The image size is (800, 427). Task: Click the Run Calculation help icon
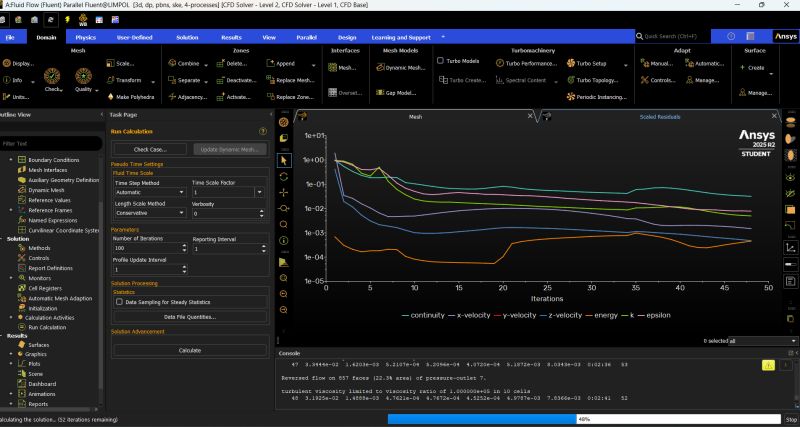263,132
